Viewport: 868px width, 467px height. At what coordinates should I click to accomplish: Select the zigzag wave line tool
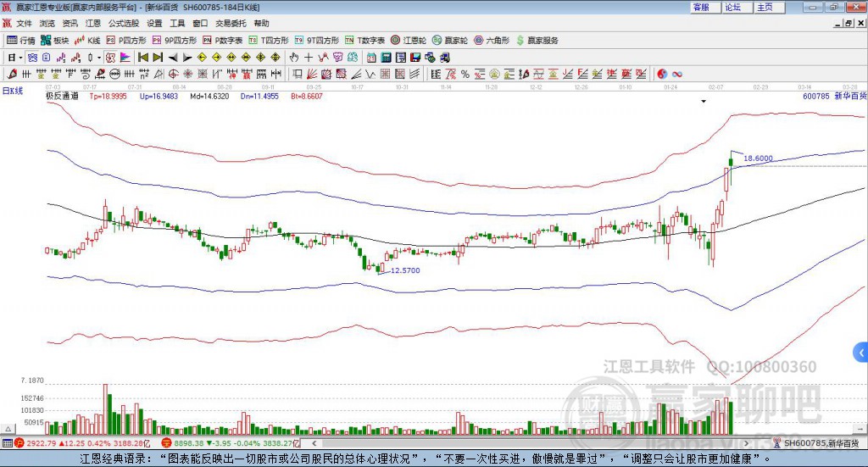[x=371, y=74]
